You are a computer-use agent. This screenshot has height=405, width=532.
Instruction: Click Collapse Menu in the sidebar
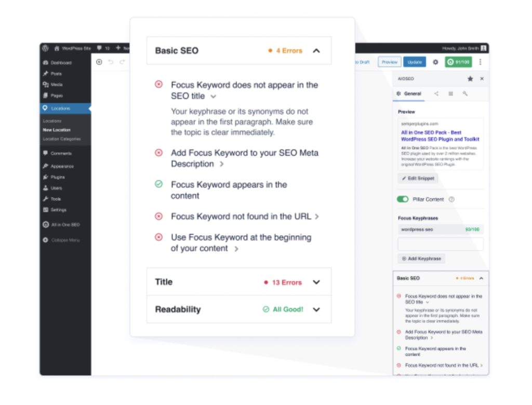click(x=61, y=240)
